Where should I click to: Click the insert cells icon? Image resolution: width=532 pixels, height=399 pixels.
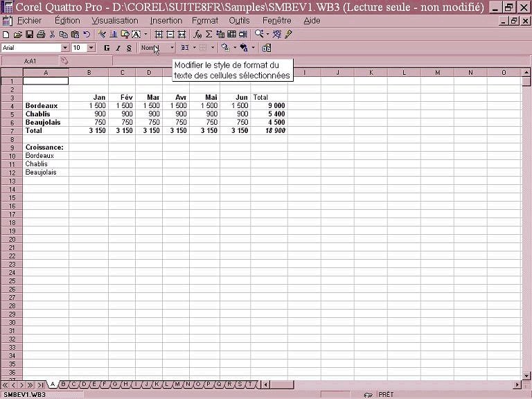[159, 34]
